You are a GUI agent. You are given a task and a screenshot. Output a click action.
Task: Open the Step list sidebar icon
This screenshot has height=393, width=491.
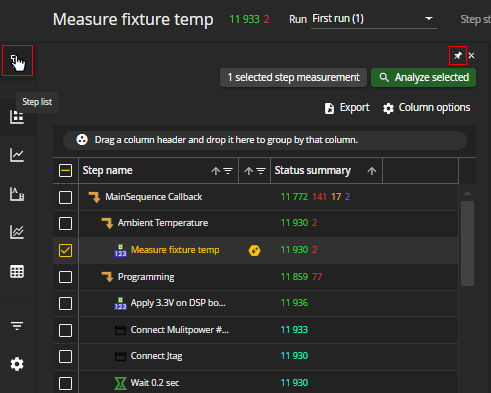(17, 61)
